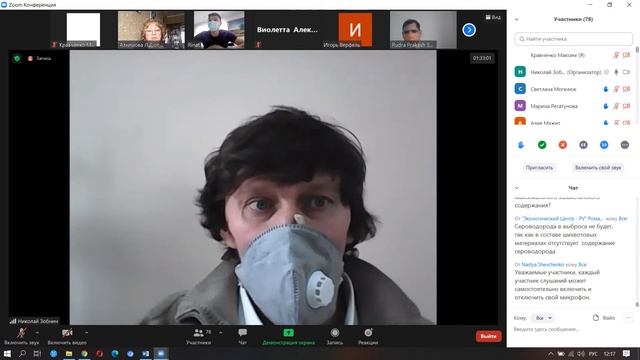This screenshot has width=640, height=360.
Task: Focus the Найти участника search field
Action: [x=573, y=39]
